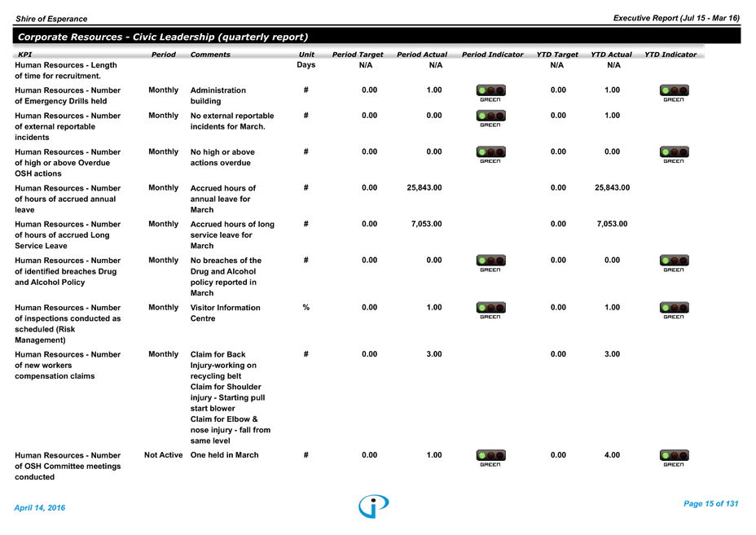This screenshot has width=756, height=535.
Task: Click the '%' unit in inspections row
Action: (x=305, y=307)
